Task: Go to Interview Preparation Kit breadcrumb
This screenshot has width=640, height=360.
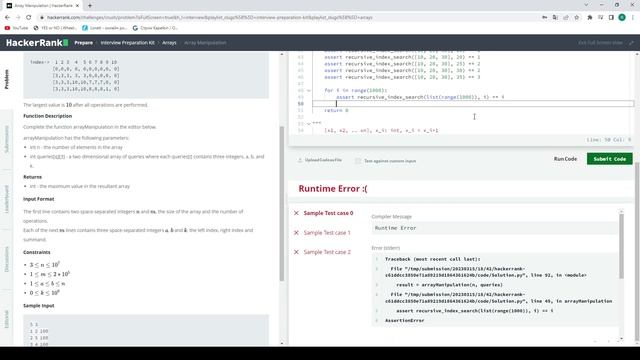Action: coord(127,43)
